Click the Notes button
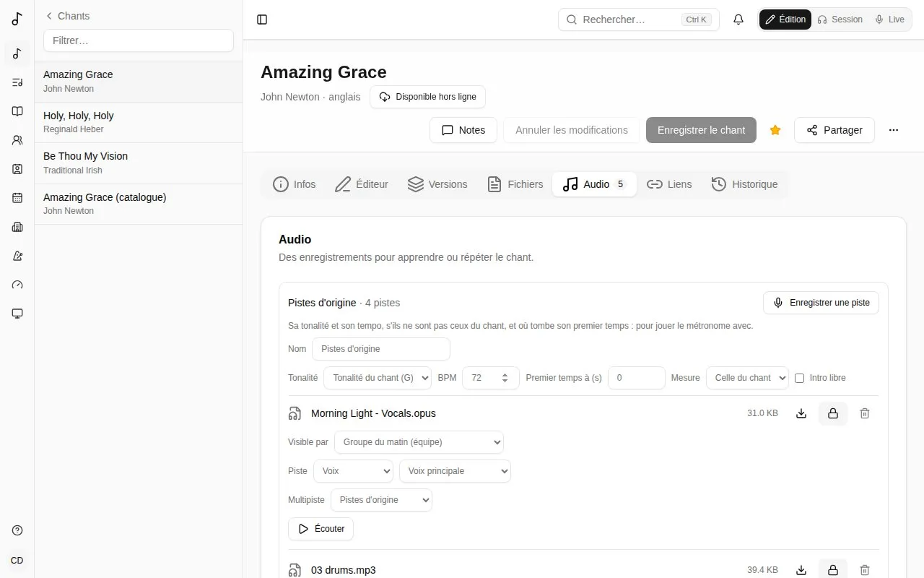Image resolution: width=924 pixels, height=578 pixels. tap(463, 130)
